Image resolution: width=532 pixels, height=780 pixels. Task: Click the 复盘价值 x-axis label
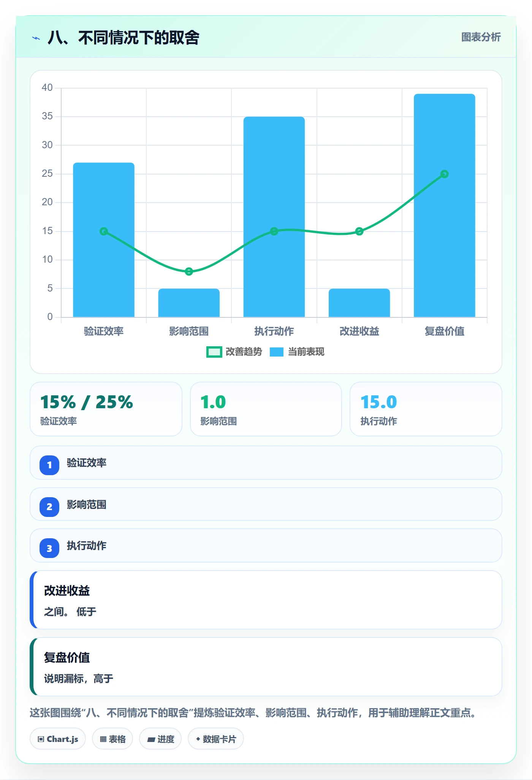[445, 331]
